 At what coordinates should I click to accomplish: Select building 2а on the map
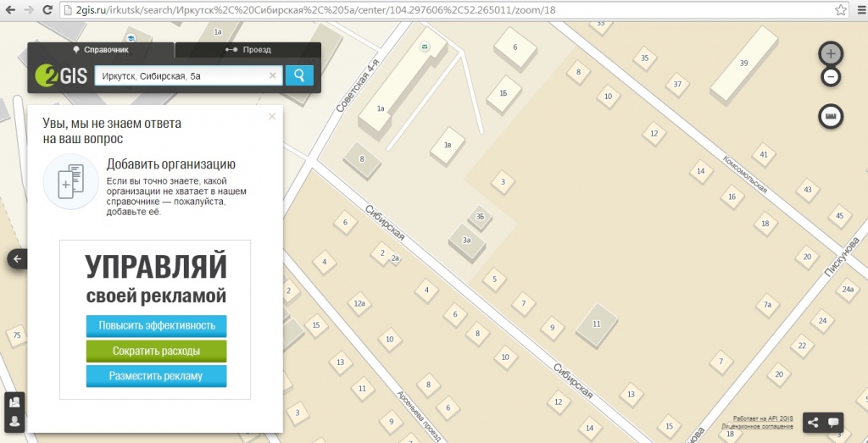point(395,258)
